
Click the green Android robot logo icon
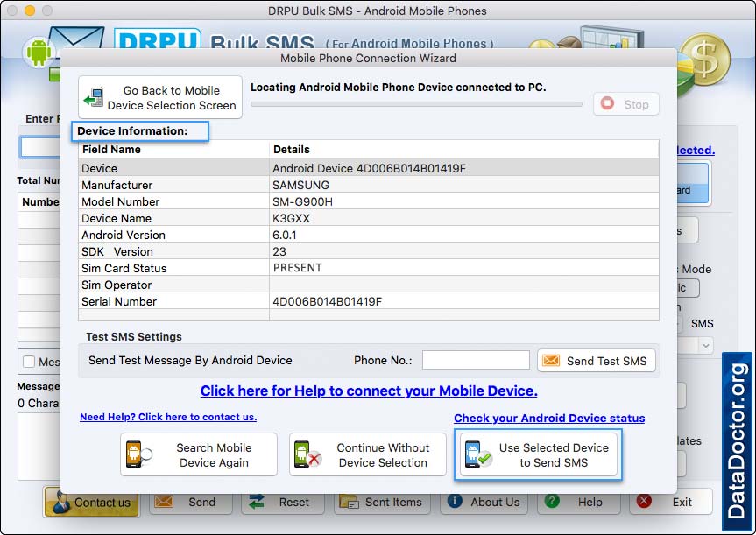point(39,52)
